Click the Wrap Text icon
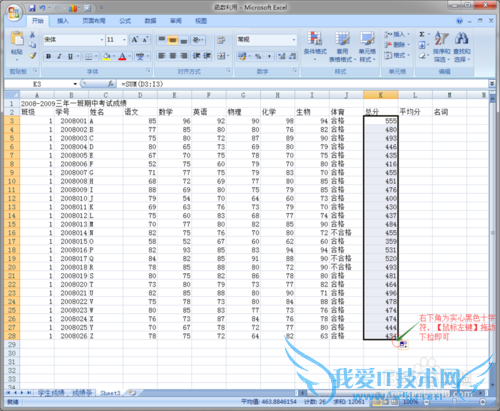500x411 pixels. pyautogui.click(x=221, y=40)
